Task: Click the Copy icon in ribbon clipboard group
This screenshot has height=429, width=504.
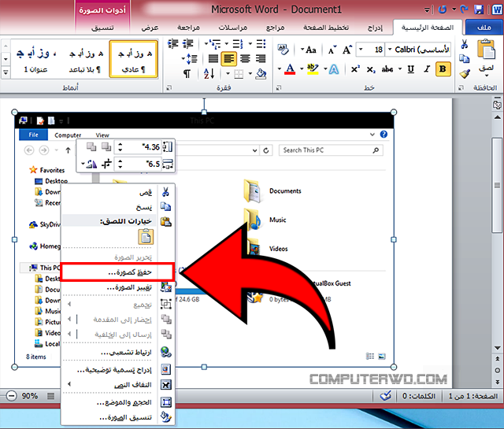Action: pyautogui.click(x=464, y=59)
